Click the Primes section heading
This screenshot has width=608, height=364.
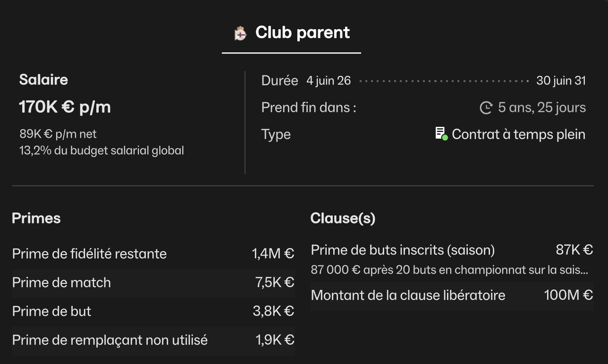coord(36,218)
